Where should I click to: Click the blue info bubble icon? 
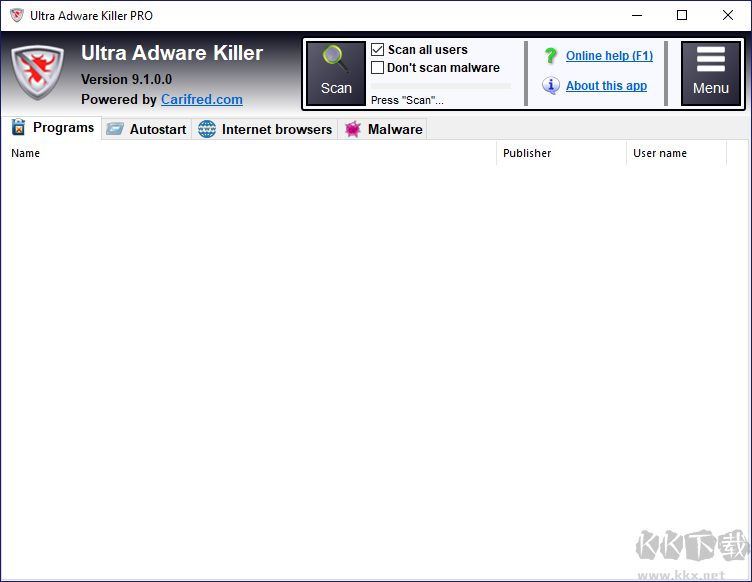click(x=551, y=85)
